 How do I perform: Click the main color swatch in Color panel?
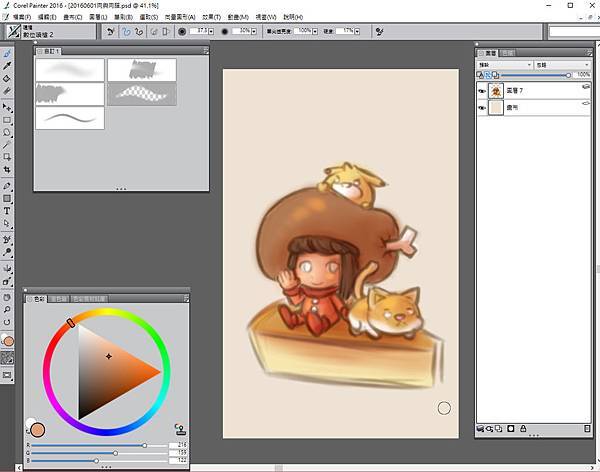tap(38, 430)
